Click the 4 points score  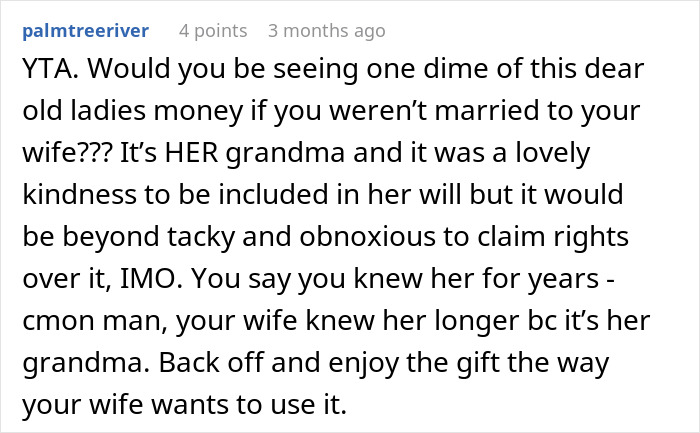tap(213, 31)
